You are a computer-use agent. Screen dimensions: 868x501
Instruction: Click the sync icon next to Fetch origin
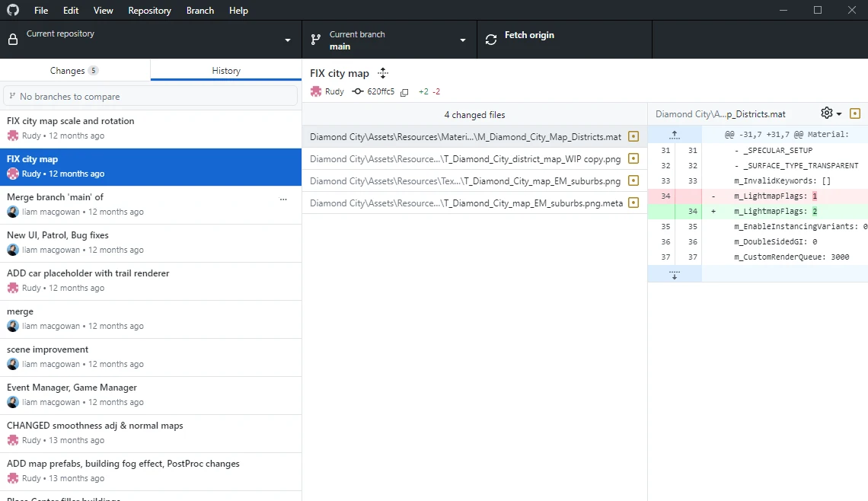point(490,39)
